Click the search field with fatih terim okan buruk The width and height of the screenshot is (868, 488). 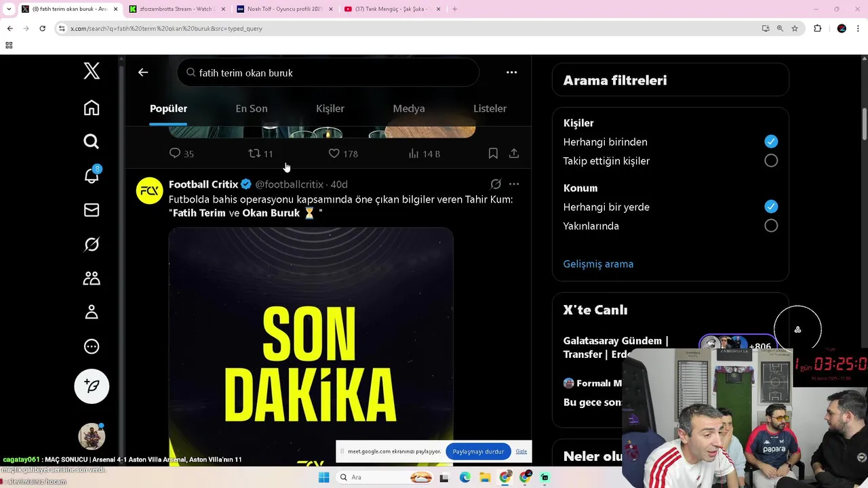click(328, 73)
